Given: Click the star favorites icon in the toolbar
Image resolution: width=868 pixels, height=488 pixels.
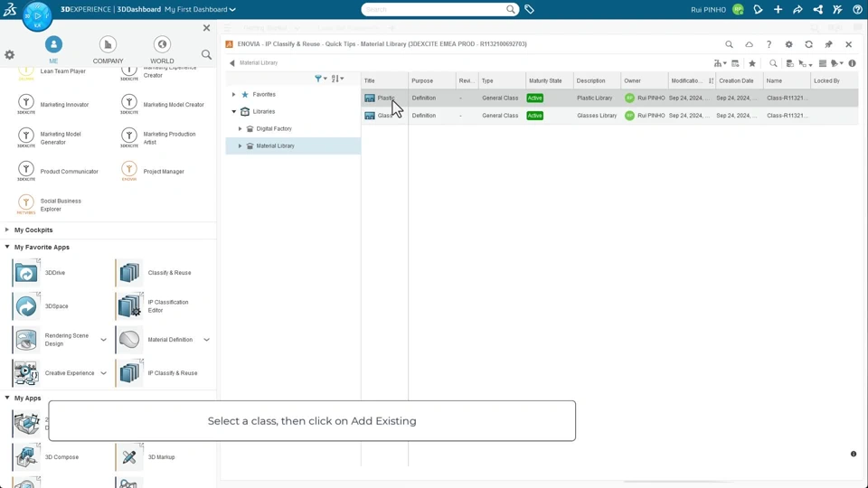Looking at the screenshot, I should click(752, 63).
